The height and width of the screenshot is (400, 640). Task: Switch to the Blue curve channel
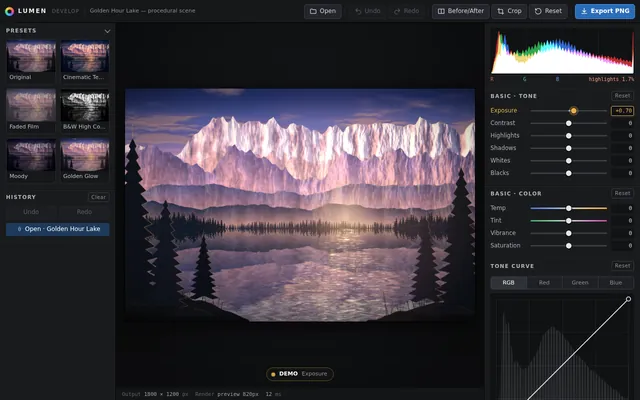click(x=616, y=282)
